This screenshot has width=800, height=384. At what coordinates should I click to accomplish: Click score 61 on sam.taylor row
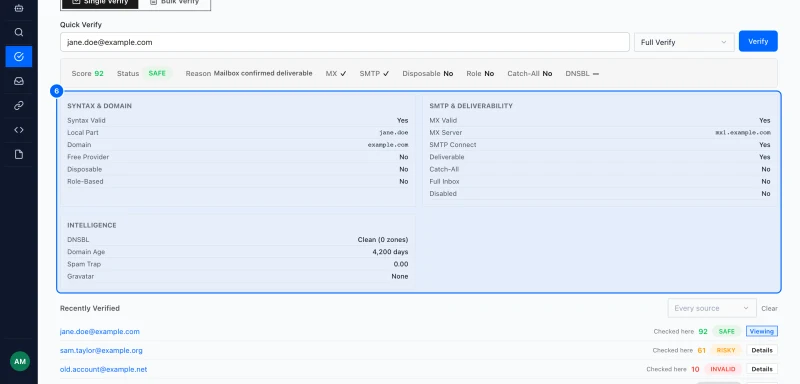click(702, 350)
